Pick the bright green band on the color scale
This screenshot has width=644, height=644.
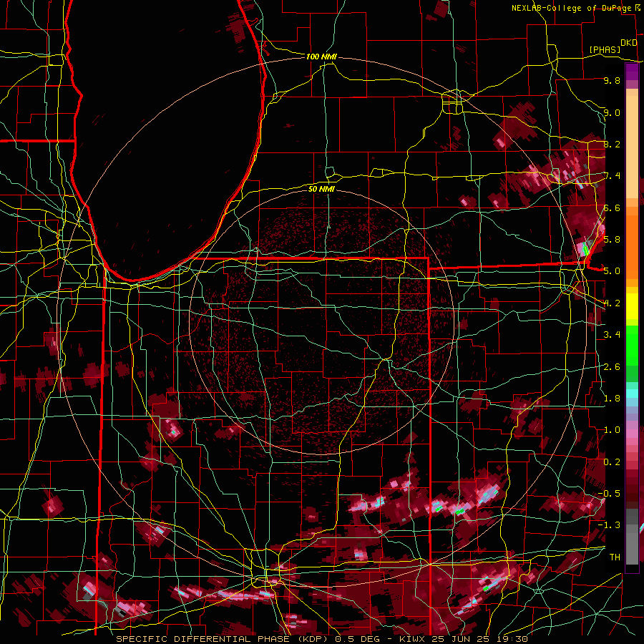click(x=632, y=345)
